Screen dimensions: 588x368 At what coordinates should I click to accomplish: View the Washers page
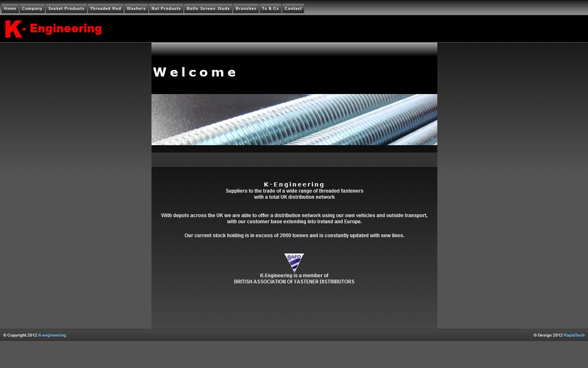(136, 8)
